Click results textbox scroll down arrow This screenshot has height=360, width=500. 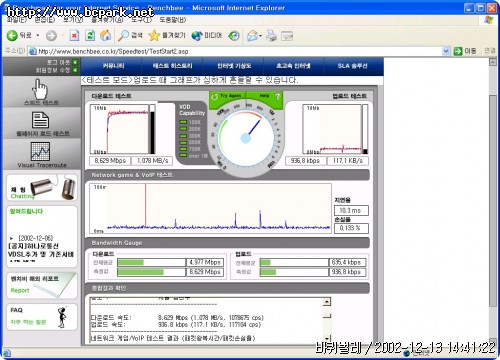[x=327, y=338]
